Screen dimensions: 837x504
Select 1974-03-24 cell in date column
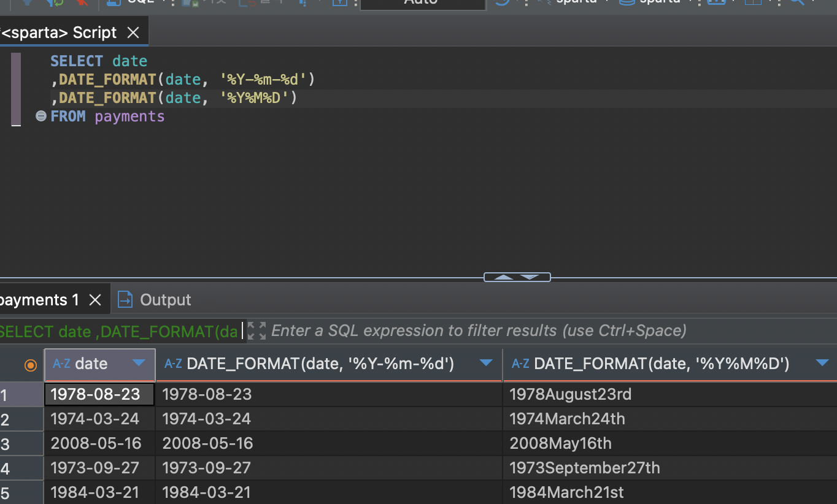coord(99,419)
